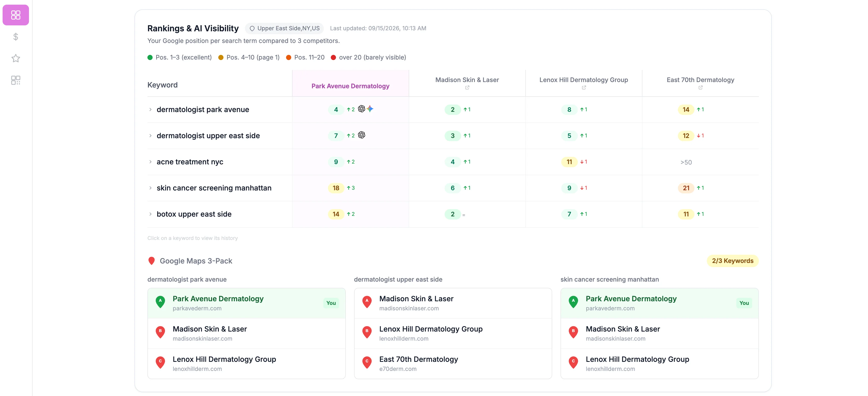Expand the botox upper east side row
Image resolution: width=868 pixels, height=396 pixels.
[x=150, y=214]
